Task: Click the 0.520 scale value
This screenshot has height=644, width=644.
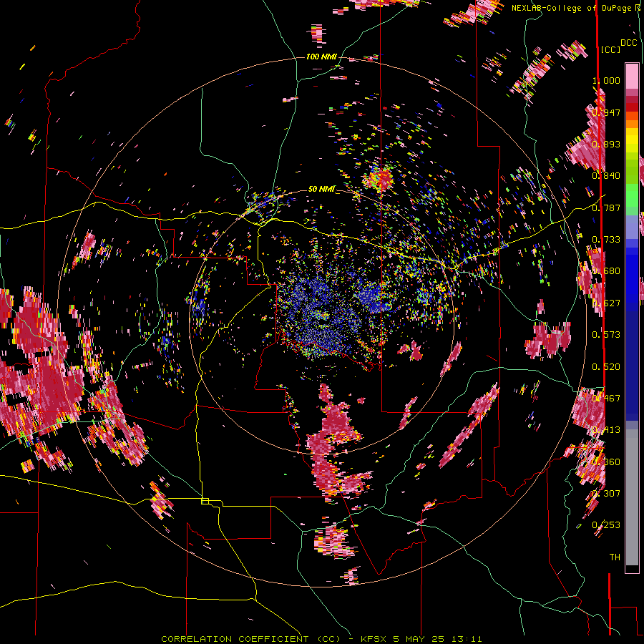Action: (x=606, y=367)
